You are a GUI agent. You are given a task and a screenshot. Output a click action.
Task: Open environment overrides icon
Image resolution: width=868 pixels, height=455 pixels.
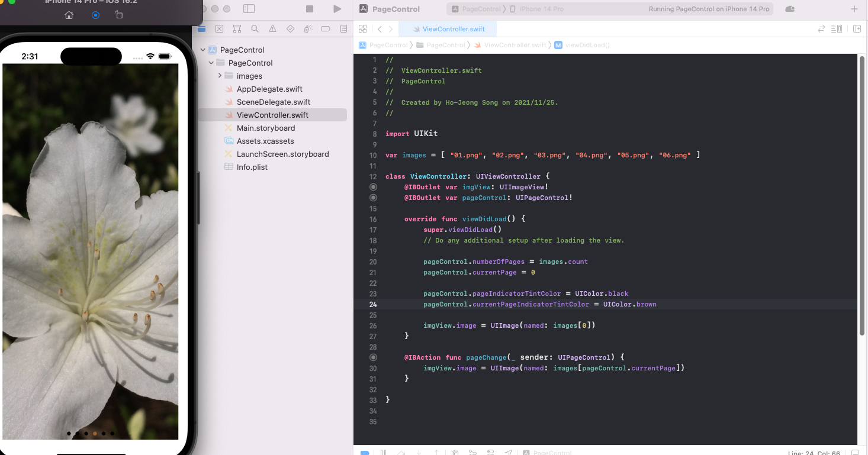[x=491, y=453]
